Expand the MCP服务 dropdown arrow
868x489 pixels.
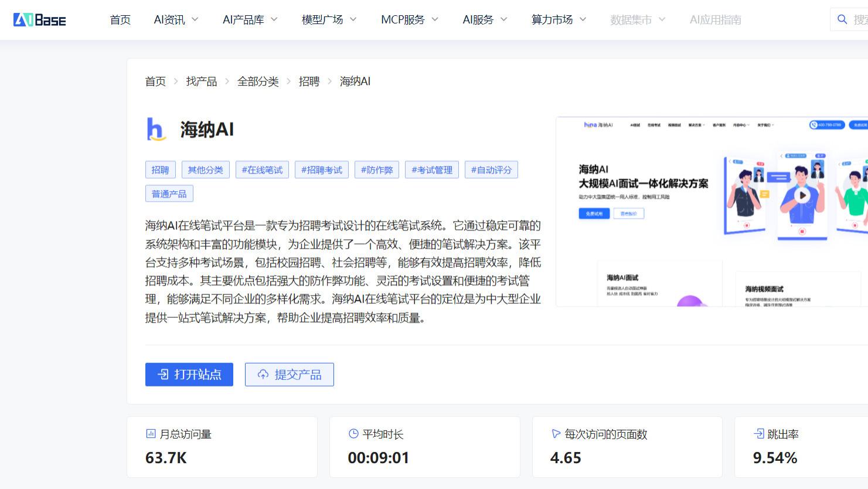coord(435,19)
